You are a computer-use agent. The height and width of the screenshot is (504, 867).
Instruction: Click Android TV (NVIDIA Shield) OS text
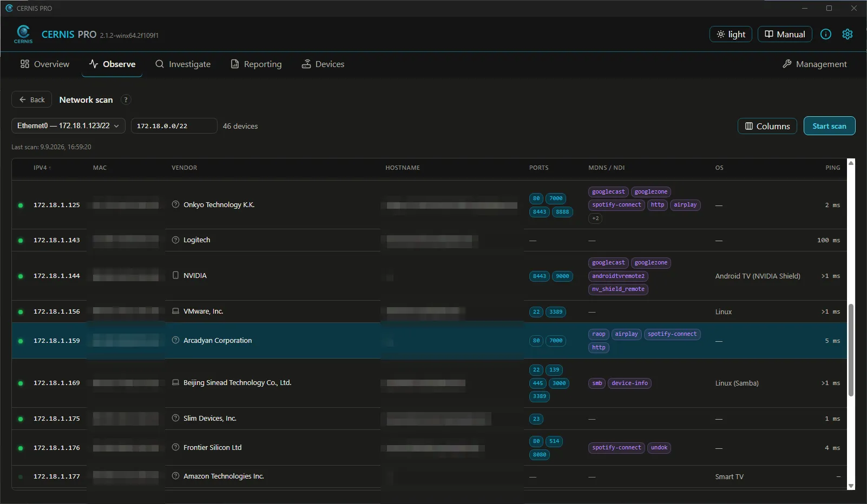(758, 276)
